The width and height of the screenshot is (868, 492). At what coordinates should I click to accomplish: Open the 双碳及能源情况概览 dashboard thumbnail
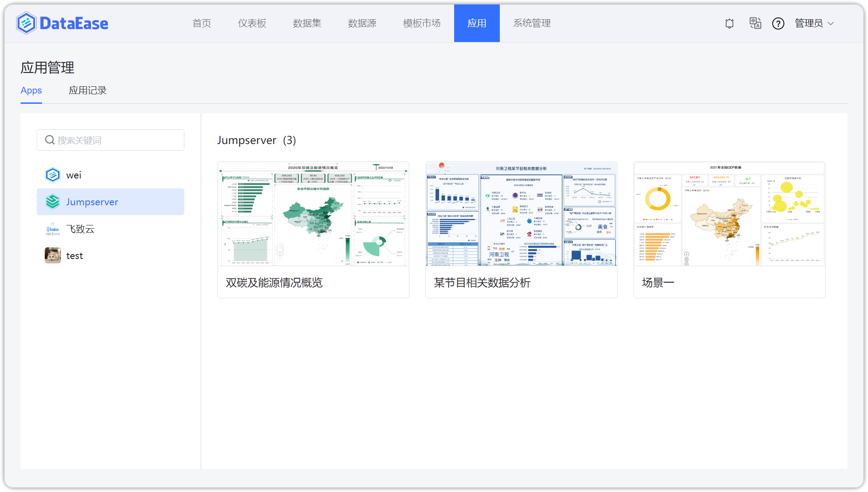[x=313, y=215]
